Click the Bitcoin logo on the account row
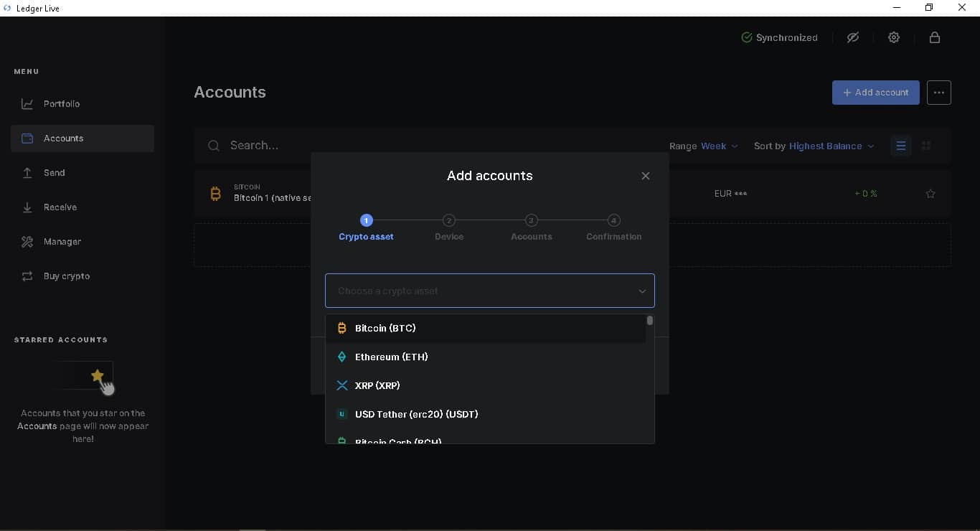Viewport: 980px width, 531px height. pos(215,194)
